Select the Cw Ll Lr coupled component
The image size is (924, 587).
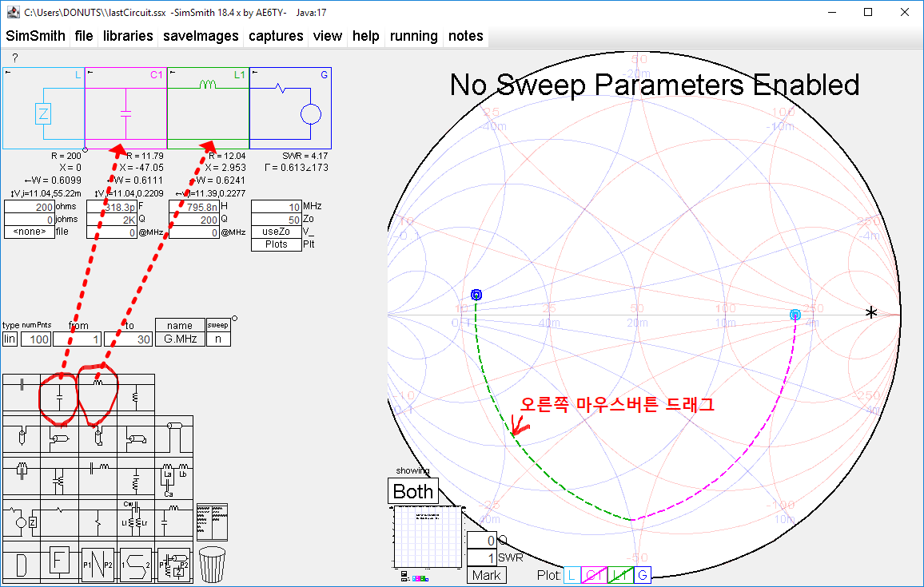pos(136,518)
